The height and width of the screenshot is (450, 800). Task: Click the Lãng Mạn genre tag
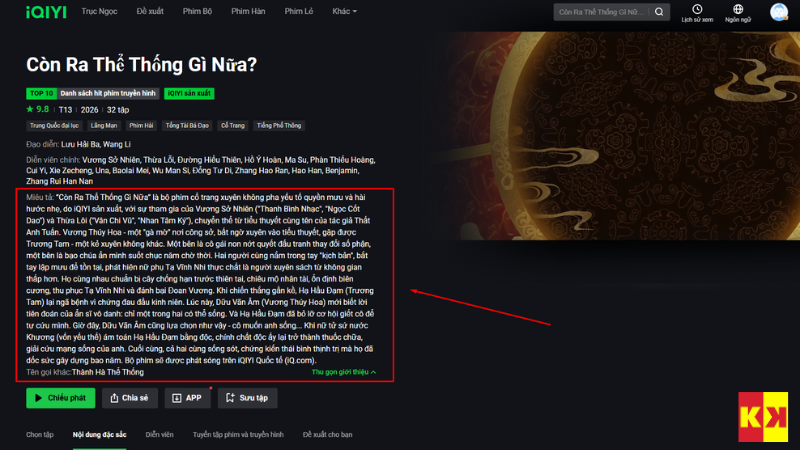pyautogui.click(x=104, y=126)
